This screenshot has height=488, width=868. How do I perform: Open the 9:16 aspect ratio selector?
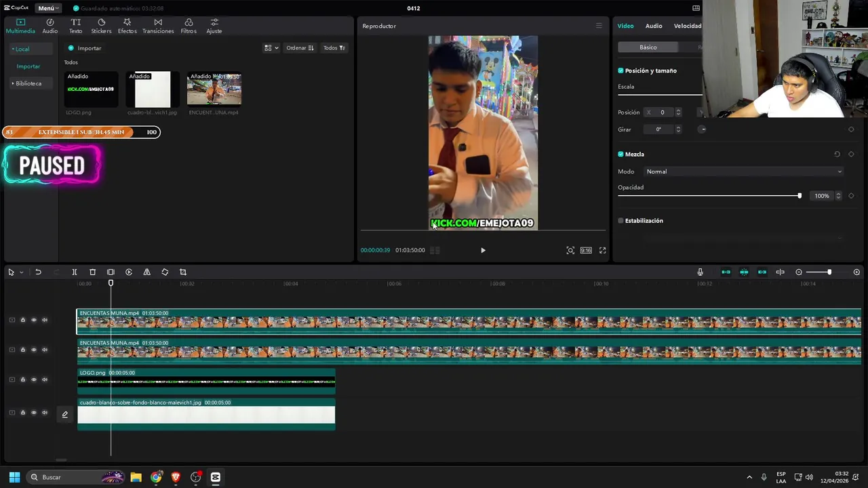pos(586,250)
